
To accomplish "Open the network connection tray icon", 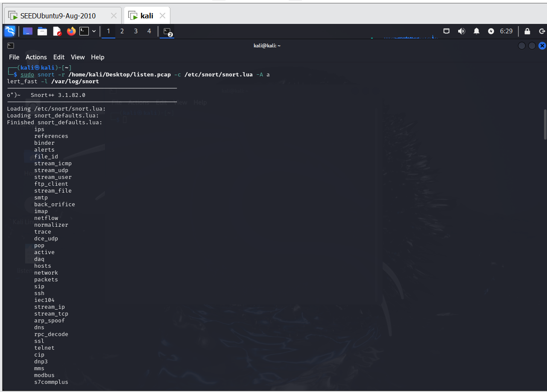I will pyautogui.click(x=446, y=31).
